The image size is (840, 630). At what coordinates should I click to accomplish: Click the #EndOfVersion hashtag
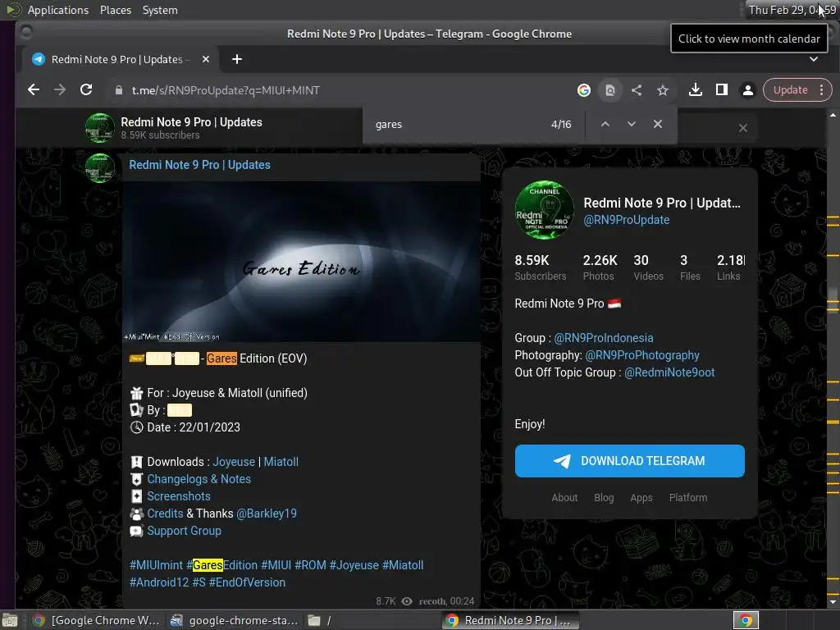pos(247,582)
